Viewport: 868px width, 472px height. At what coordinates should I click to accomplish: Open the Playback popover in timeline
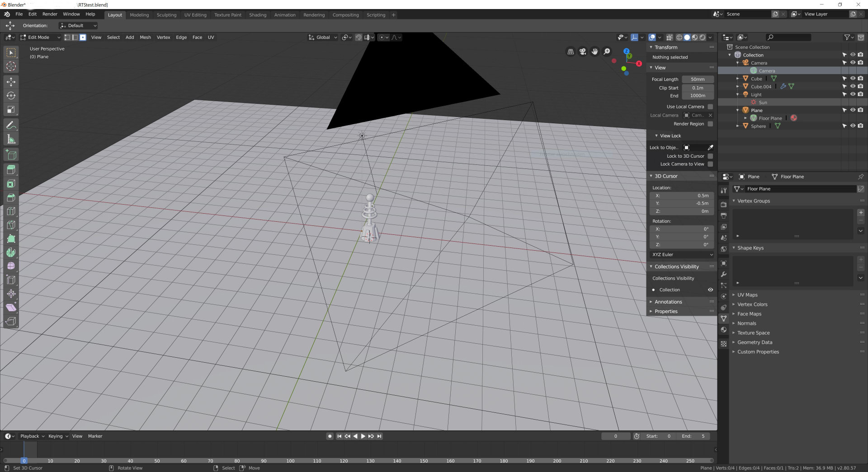pos(32,436)
